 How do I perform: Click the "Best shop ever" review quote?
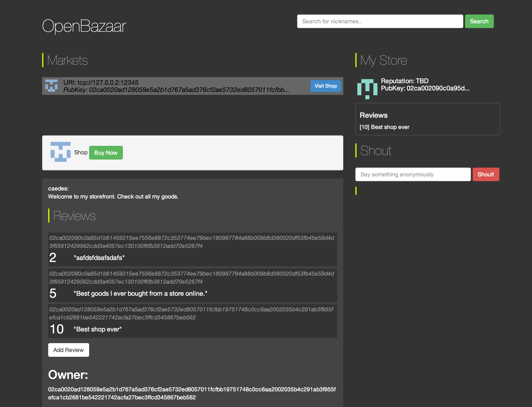click(98, 329)
